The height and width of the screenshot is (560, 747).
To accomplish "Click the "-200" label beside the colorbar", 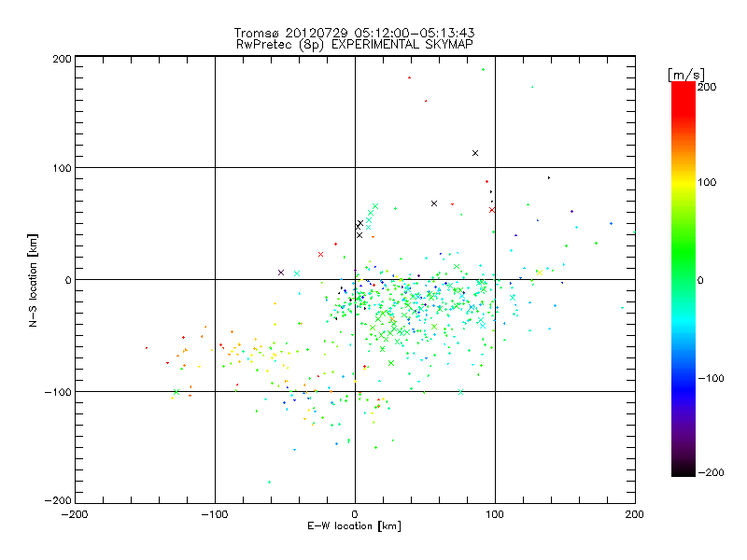I will click(711, 472).
